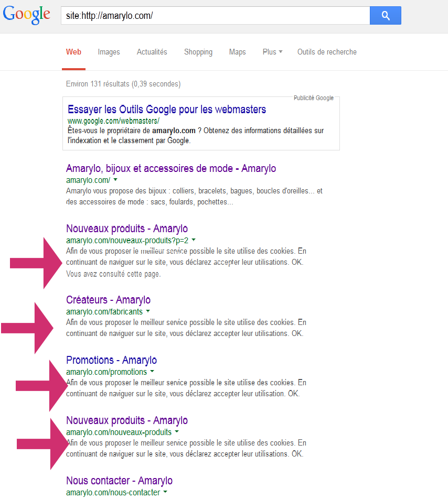Open the Maps tab
The image size is (448, 499).
237,52
